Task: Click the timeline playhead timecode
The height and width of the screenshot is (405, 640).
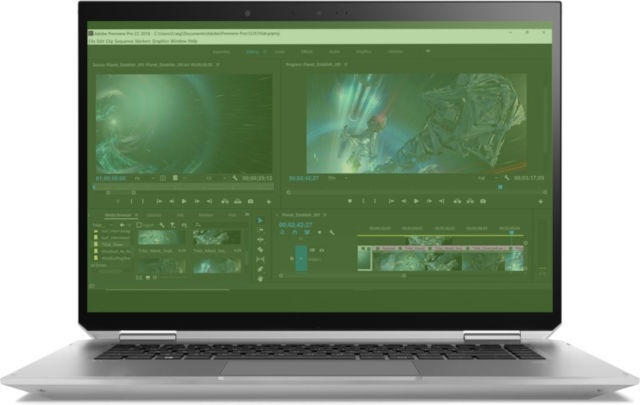Action: 296,225
